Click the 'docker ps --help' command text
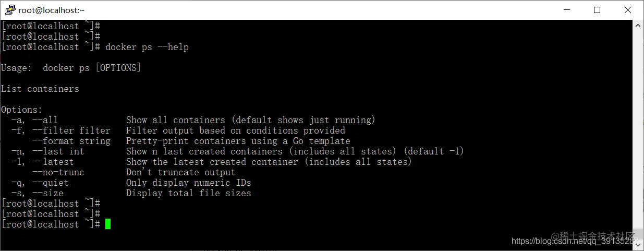The image size is (644, 251). [147, 47]
